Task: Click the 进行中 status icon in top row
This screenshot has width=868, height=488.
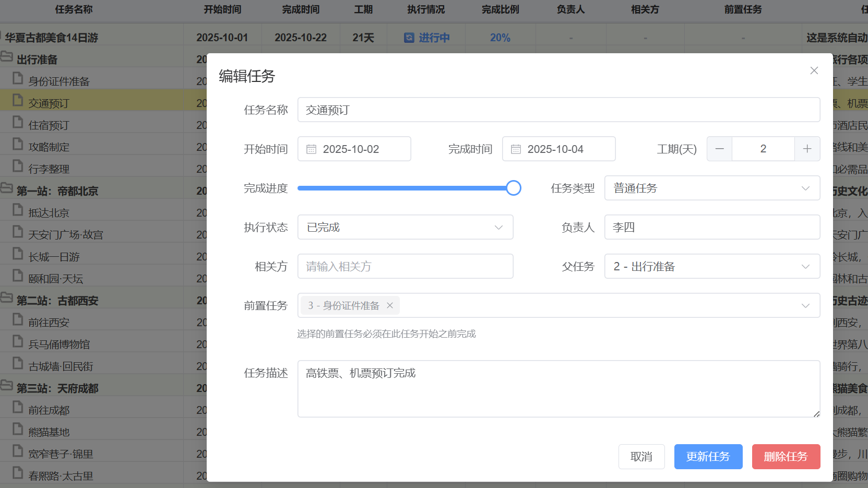Action: pyautogui.click(x=409, y=37)
